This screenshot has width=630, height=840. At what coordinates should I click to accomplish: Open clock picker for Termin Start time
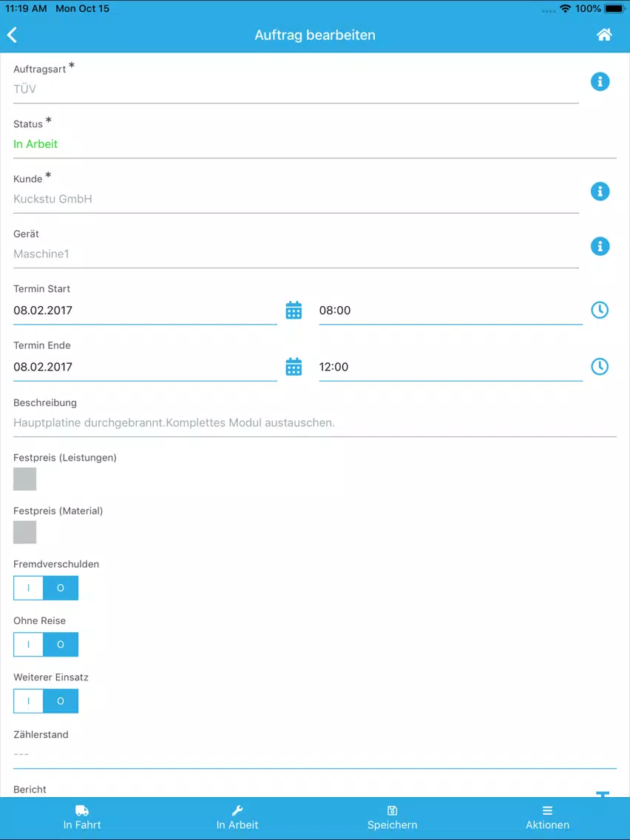600,310
